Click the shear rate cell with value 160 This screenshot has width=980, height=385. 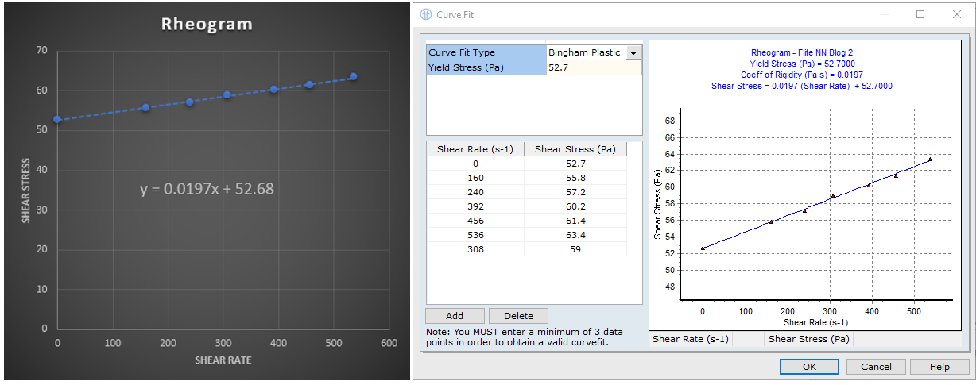pos(475,179)
